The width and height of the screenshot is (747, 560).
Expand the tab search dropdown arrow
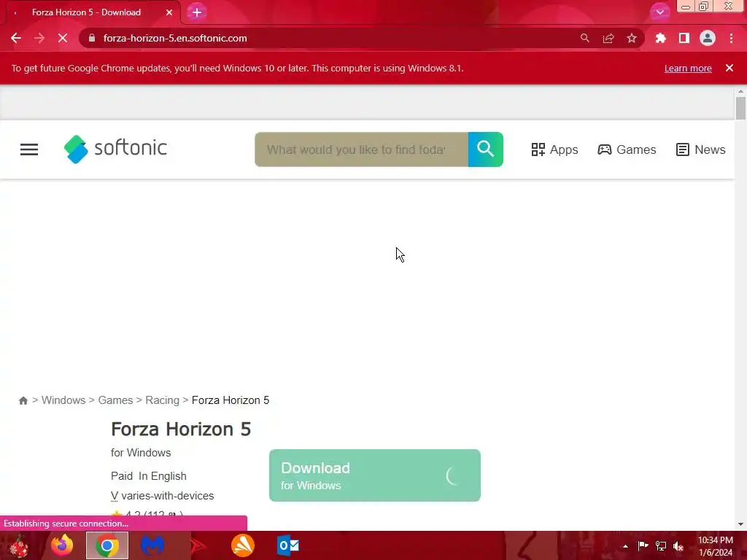click(659, 12)
